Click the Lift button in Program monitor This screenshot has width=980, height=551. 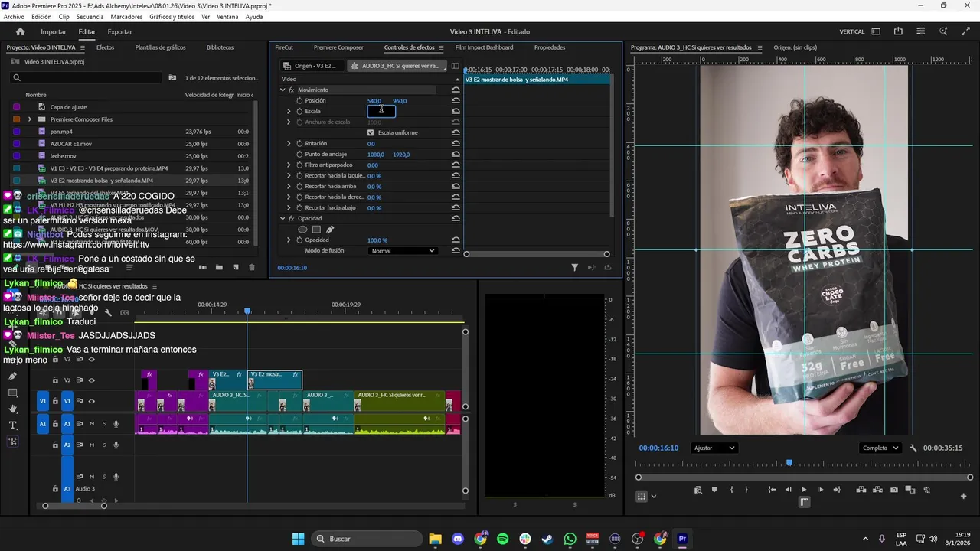click(x=861, y=490)
